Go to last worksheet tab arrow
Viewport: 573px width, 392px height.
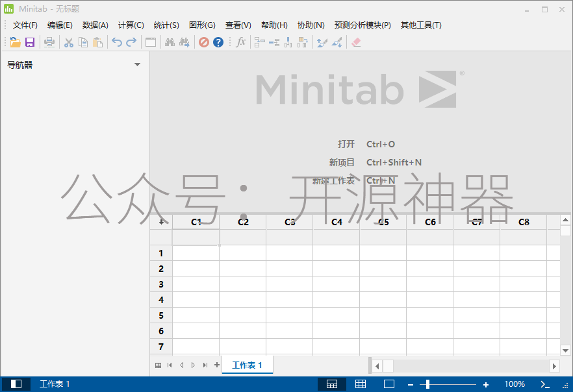tap(205, 365)
